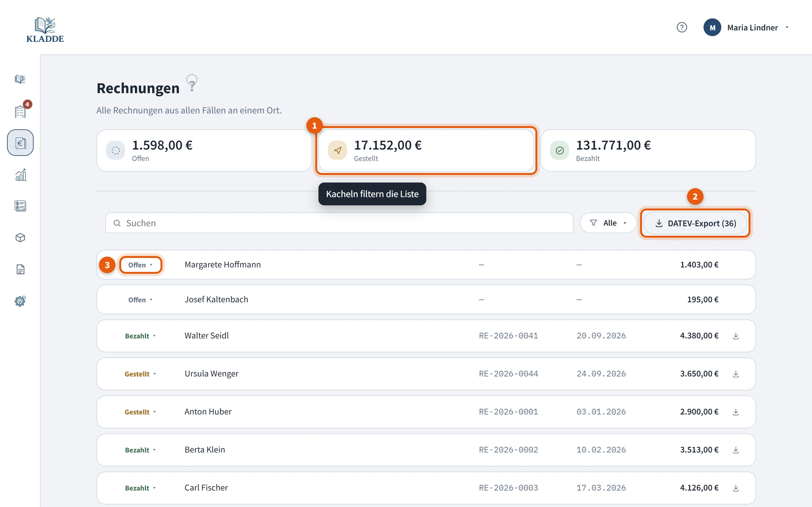Image resolution: width=812 pixels, height=507 pixels.
Task: Open status dropdown for Margarete Hoffmann
Action: click(141, 265)
